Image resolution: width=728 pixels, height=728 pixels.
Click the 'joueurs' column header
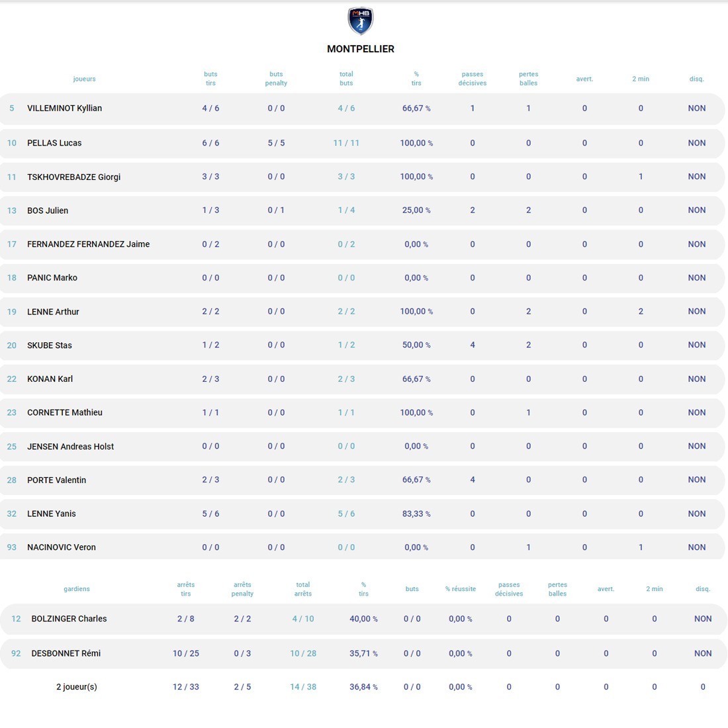[84, 79]
